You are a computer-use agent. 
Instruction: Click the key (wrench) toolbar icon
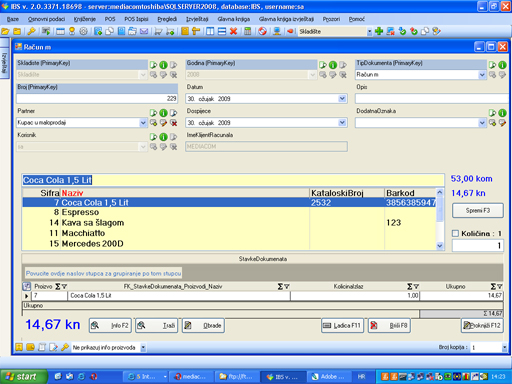pyautogui.click(x=31, y=32)
